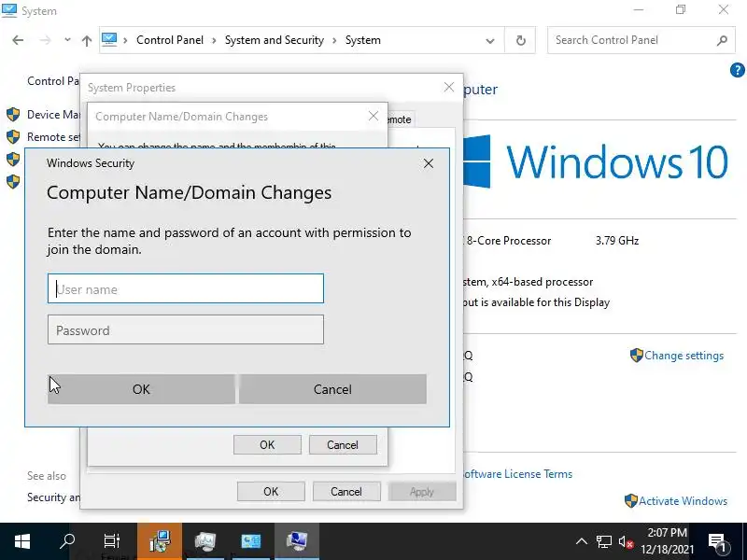This screenshot has height=560, width=747.
Task: Open Control Panel help question mark icon
Action: pos(737,70)
